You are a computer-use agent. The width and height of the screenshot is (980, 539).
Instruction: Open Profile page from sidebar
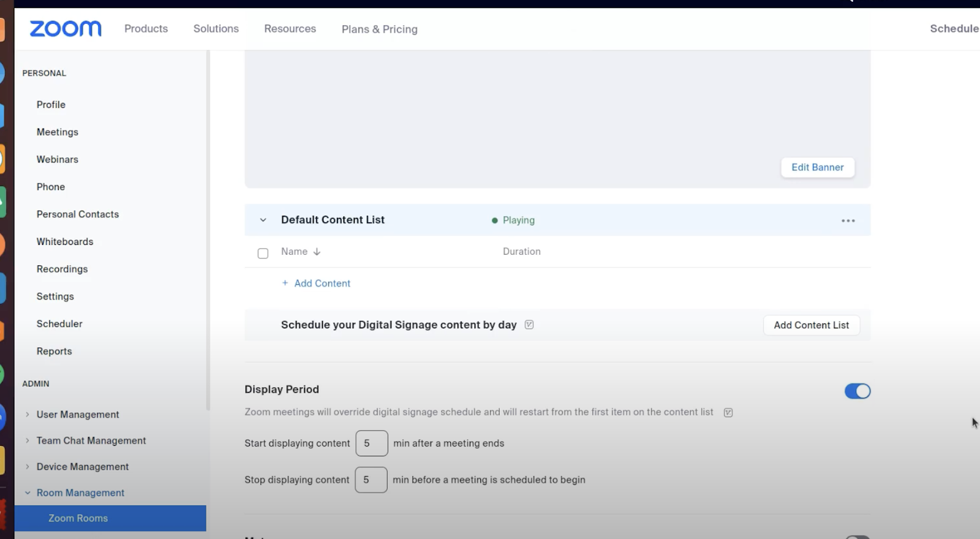pos(51,105)
